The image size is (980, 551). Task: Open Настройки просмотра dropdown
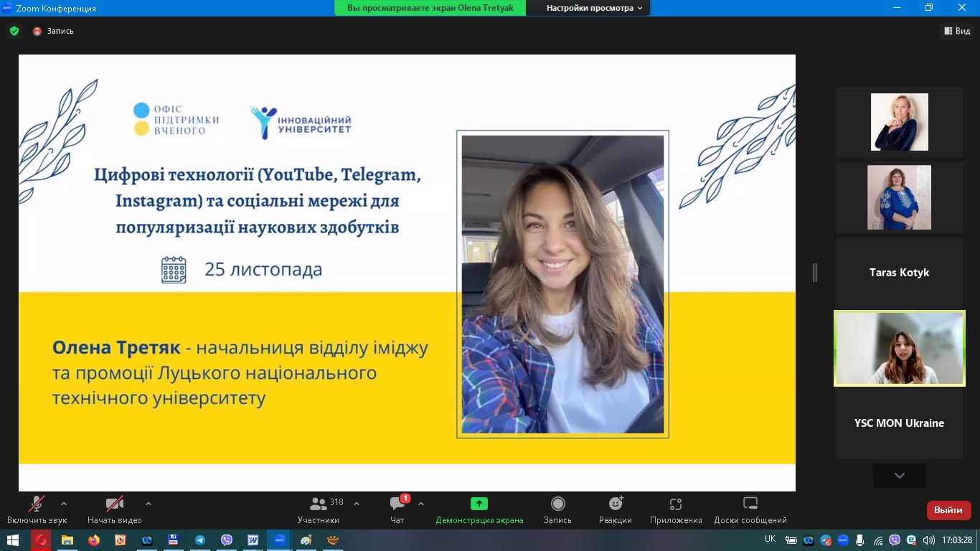pos(594,8)
